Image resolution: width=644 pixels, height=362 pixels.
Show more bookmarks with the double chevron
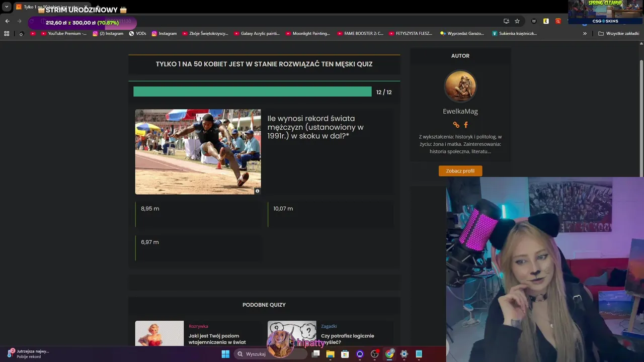pyautogui.click(x=585, y=34)
